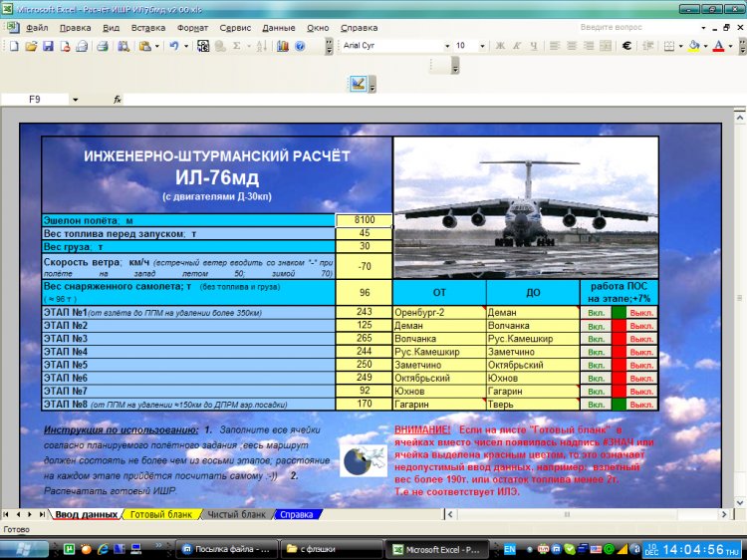Open the Правка menu
The height and width of the screenshot is (560, 747).
click(76, 28)
